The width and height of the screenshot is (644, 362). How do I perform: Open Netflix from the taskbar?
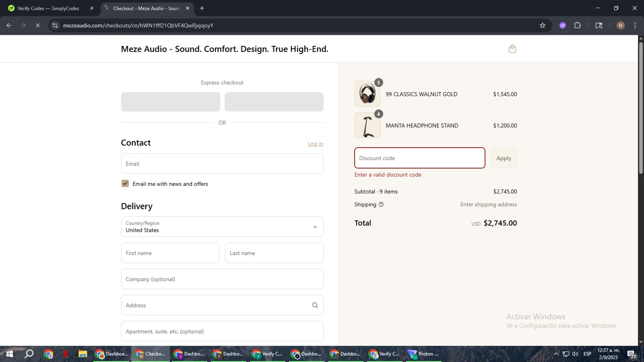pos(66,354)
